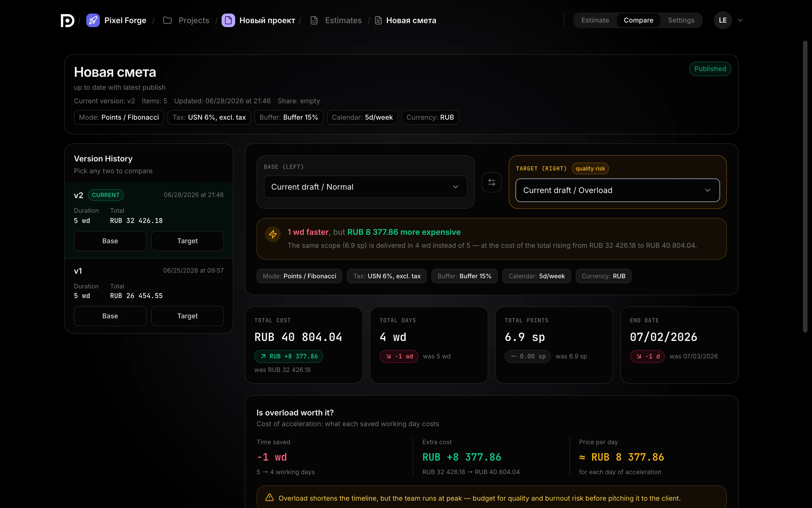Click the page vertical scrollbar
Viewport: 812px width, 508px height.
[805, 187]
